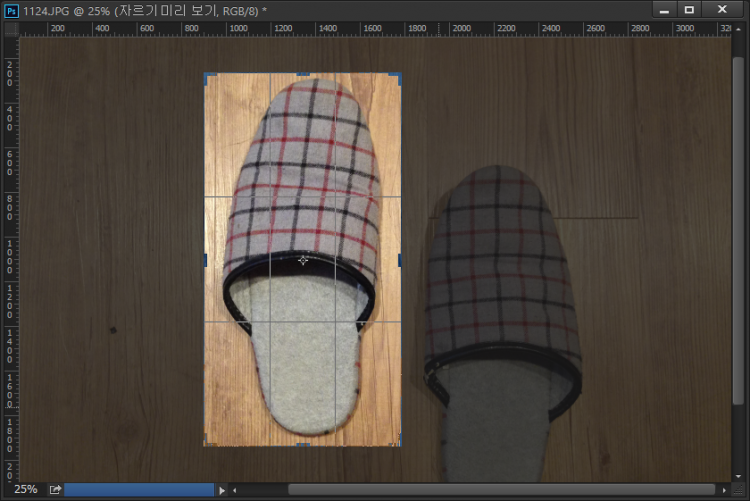
Task: Minimize the 1124.JPG document window
Action: (663, 9)
